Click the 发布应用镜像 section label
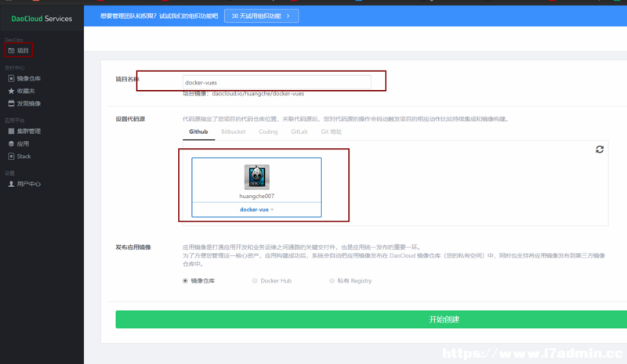 [x=133, y=247]
